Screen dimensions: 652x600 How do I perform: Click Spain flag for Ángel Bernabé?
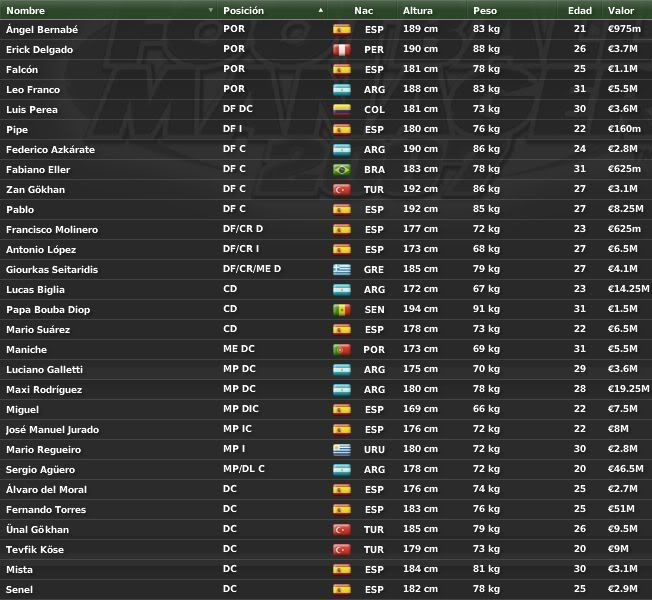click(342, 30)
